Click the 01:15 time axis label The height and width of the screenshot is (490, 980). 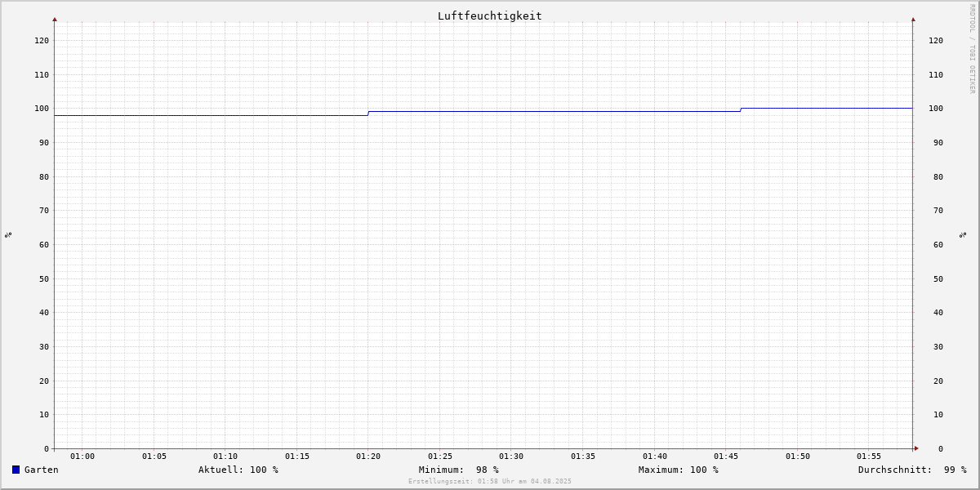(x=297, y=457)
